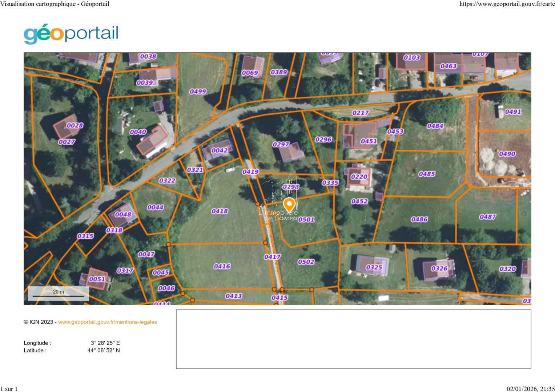555x392 pixels.
Task: Select parcel label 0418
Action: tap(220, 211)
